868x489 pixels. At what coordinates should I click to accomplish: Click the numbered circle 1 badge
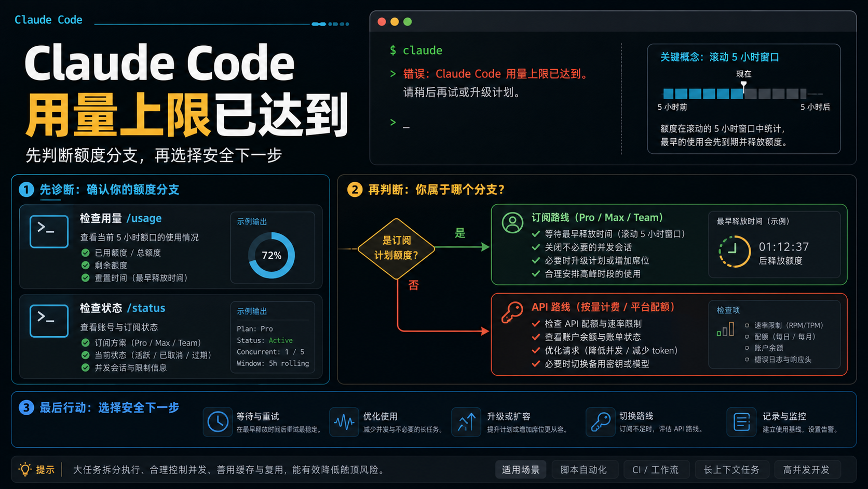(26, 190)
